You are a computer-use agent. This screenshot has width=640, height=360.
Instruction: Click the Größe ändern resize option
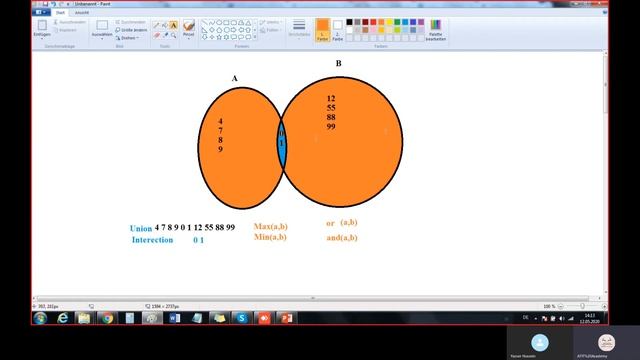[x=131, y=30]
